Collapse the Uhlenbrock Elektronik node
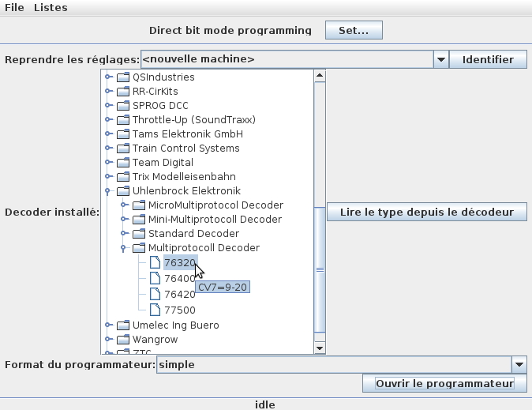Viewport: 532px width, 410px height. [108, 192]
